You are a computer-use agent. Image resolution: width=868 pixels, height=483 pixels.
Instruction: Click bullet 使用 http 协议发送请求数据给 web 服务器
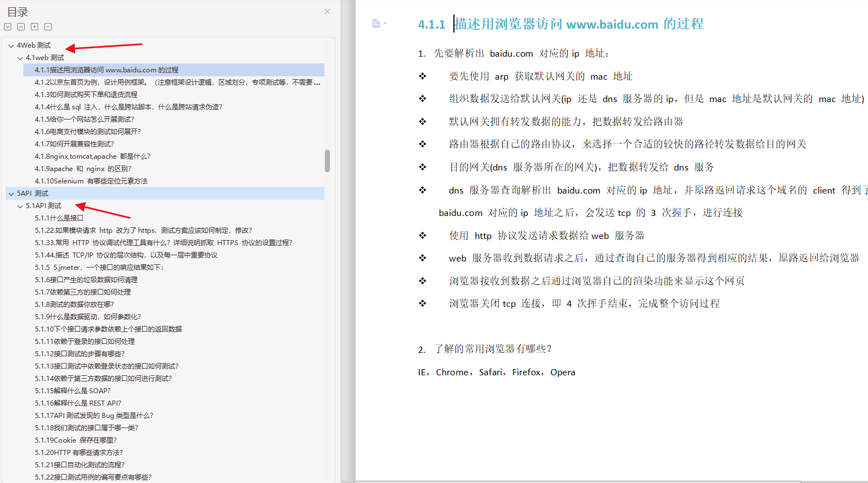546,236
